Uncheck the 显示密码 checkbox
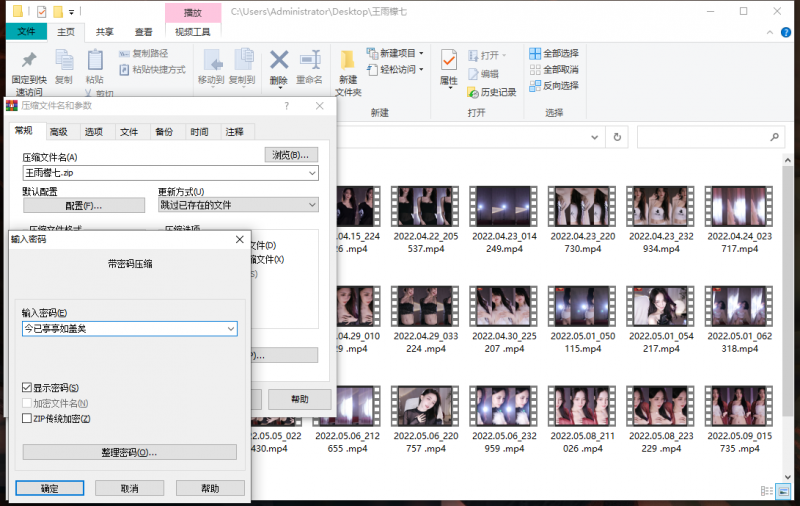Screen dimensions: 800x506 (27, 388)
